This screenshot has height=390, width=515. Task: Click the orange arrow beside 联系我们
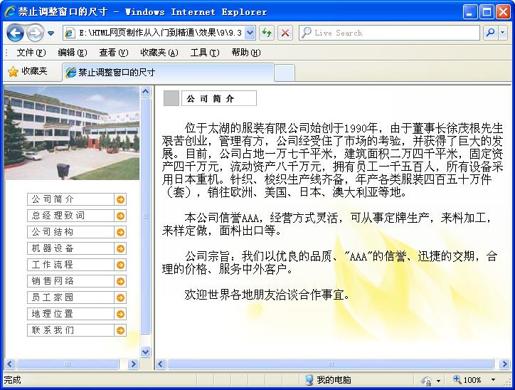pyautogui.click(x=120, y=330)
